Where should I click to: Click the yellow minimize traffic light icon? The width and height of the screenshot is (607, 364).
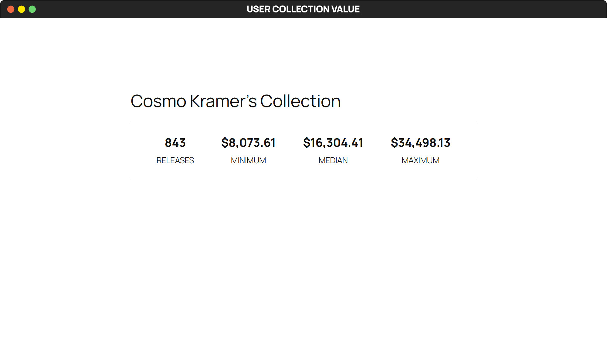[x=21, y=9]
